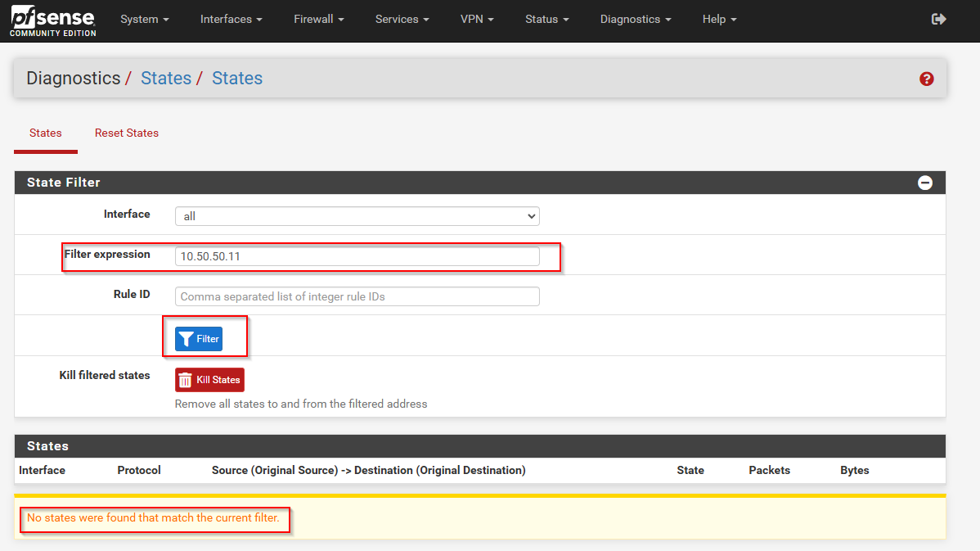Expand the VPN menu

tap(477, 19)
